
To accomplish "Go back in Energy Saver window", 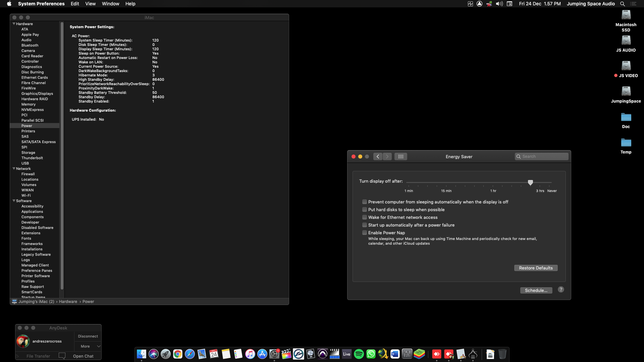I will (378, 157).
